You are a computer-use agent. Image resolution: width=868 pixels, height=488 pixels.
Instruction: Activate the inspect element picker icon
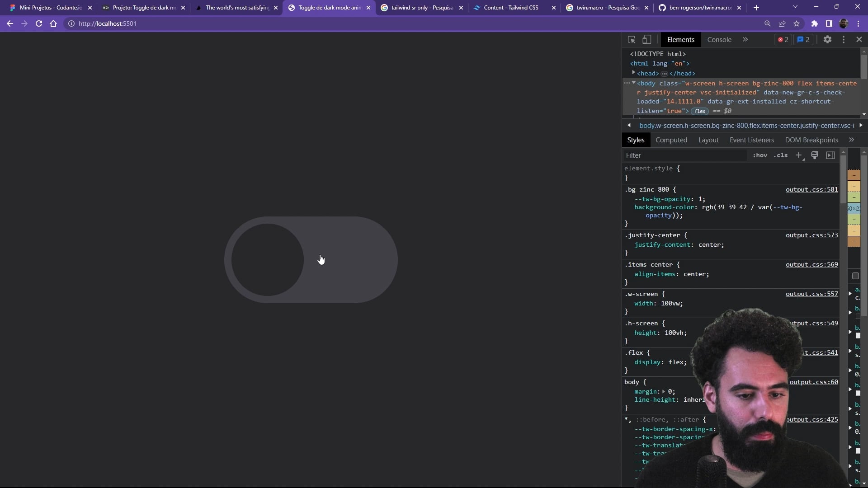coord(632,40)
